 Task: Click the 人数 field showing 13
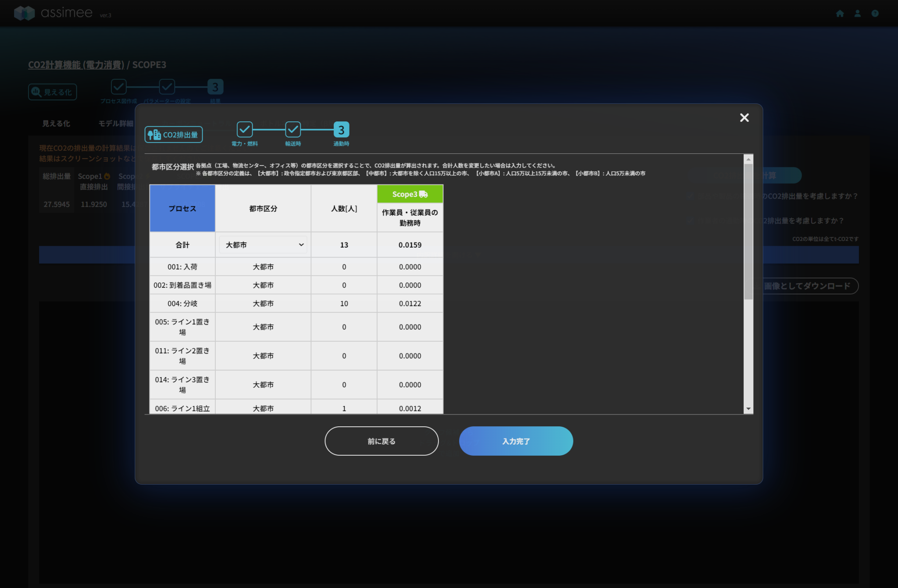pos(344,245)
